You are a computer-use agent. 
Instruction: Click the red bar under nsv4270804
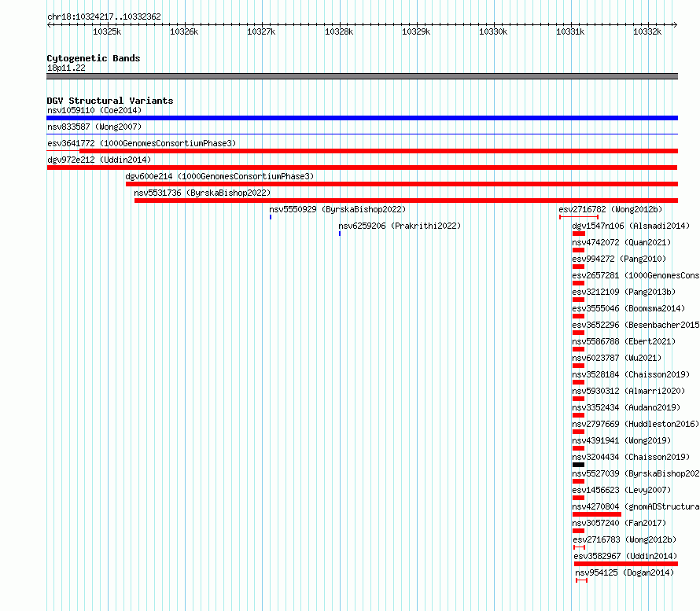[x=597, y=514]
